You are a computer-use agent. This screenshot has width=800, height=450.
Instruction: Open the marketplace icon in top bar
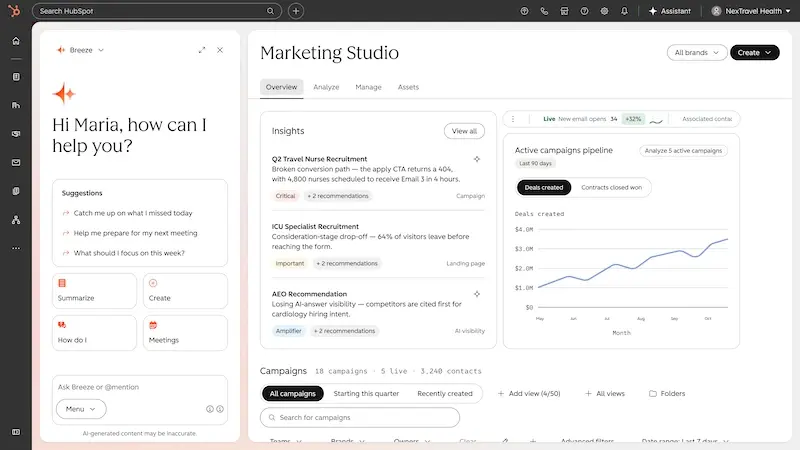[x=564, y=11]
